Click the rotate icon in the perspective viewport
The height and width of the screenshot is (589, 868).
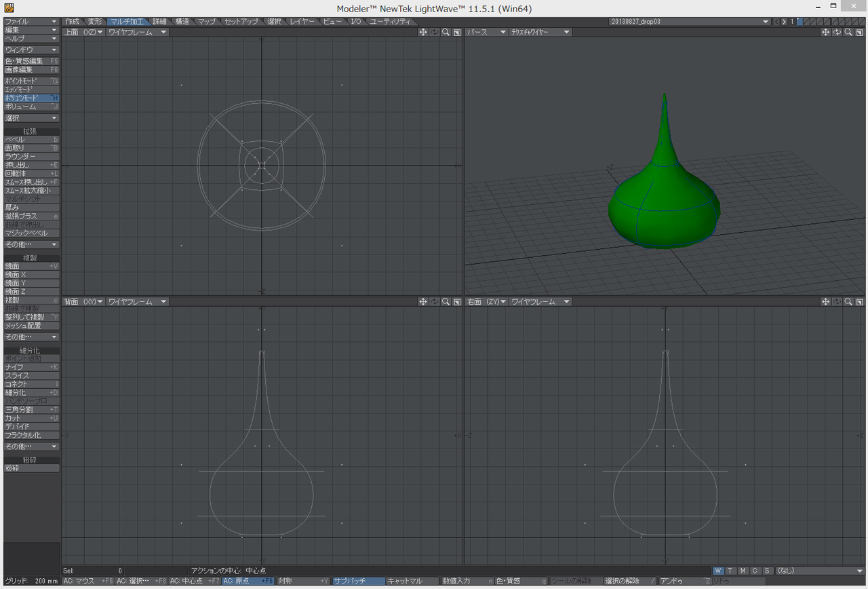(837, 33)
